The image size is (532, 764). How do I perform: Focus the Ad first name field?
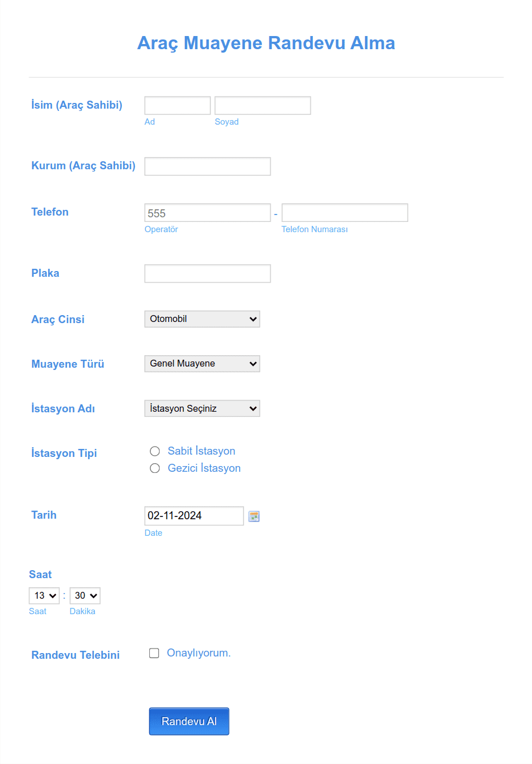coord(177,106)
